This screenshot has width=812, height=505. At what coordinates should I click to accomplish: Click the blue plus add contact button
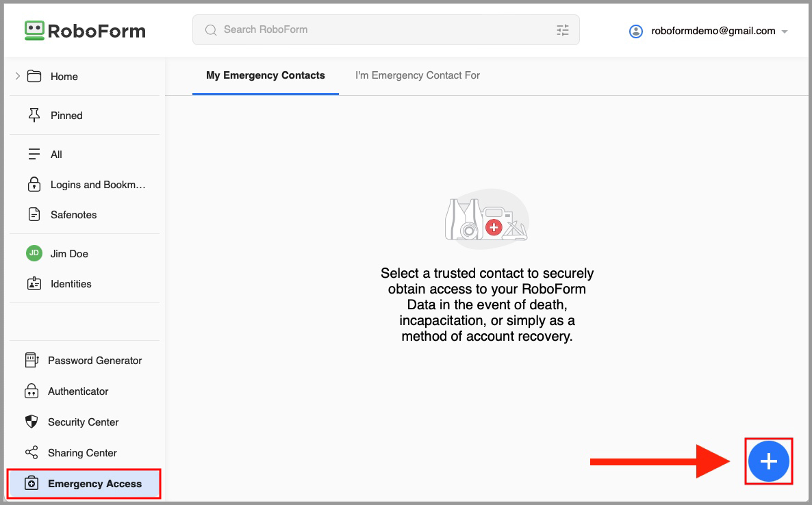[x=768, y=462]
